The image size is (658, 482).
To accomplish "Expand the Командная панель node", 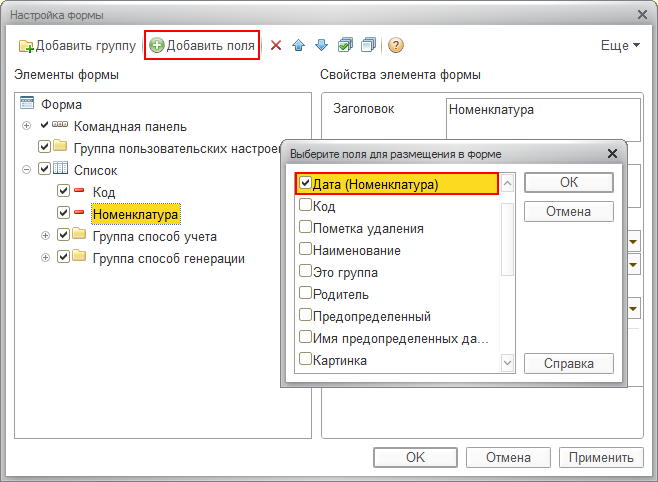I will (x=26, y=126).
